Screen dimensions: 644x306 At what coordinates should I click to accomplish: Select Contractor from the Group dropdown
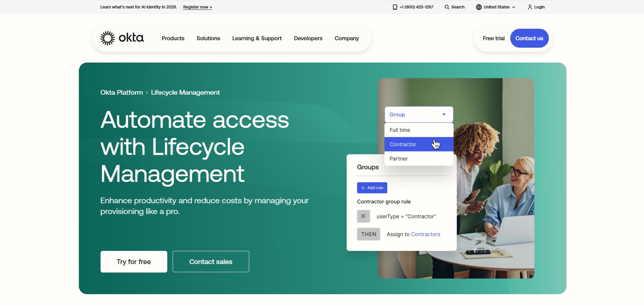click(403, 144)
